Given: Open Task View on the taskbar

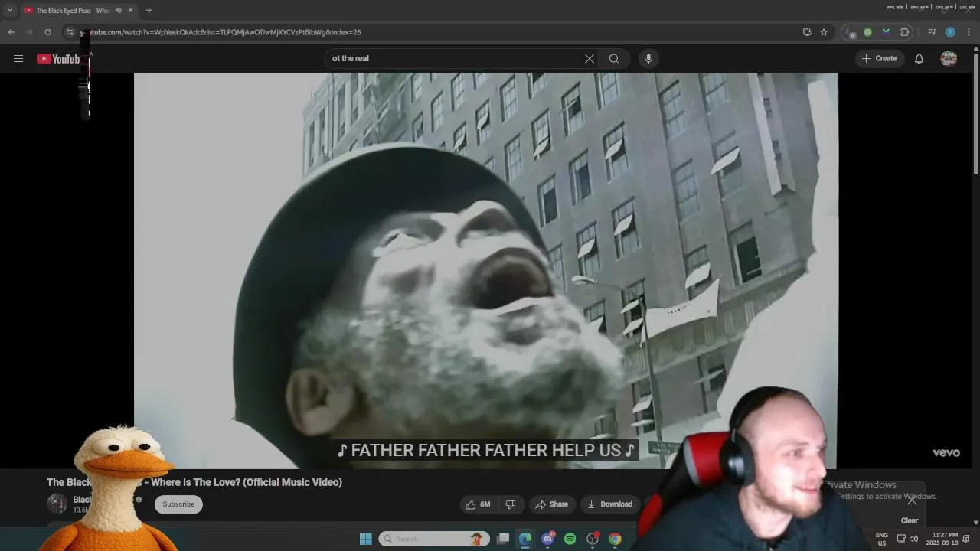Looking at the screenshot, I should pos(502,539).
